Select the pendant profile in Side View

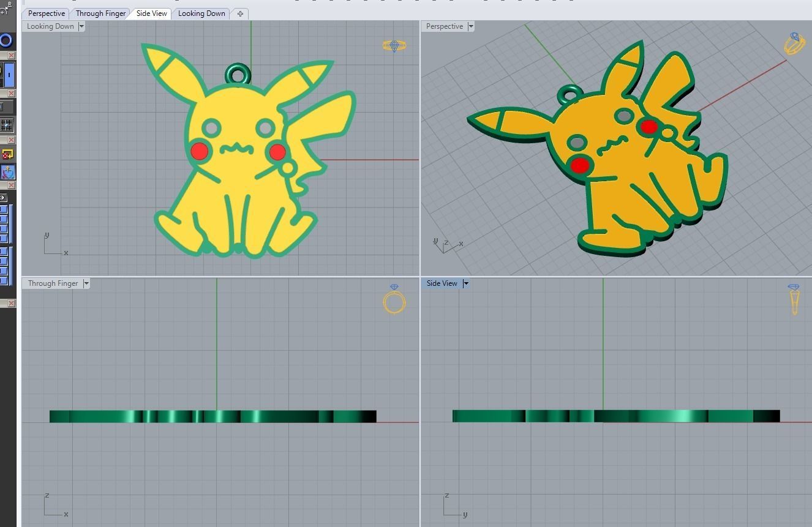click(616, 416)
